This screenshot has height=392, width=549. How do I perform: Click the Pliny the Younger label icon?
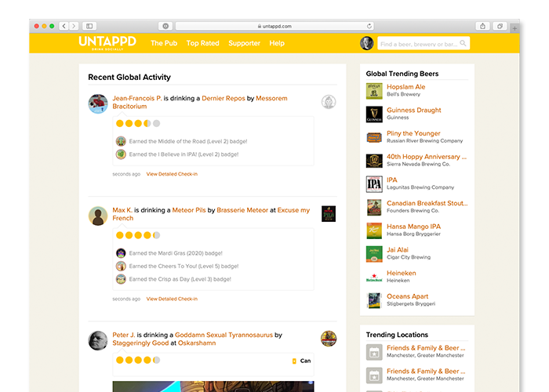tap(374, 137)
